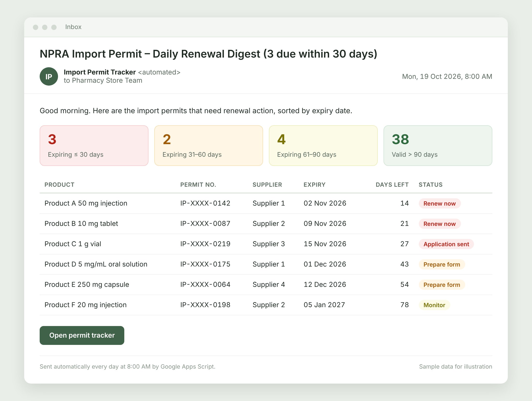532x401 pixels.
Task: Click the EXPIRY column header
Action: (x=315, y=185)
